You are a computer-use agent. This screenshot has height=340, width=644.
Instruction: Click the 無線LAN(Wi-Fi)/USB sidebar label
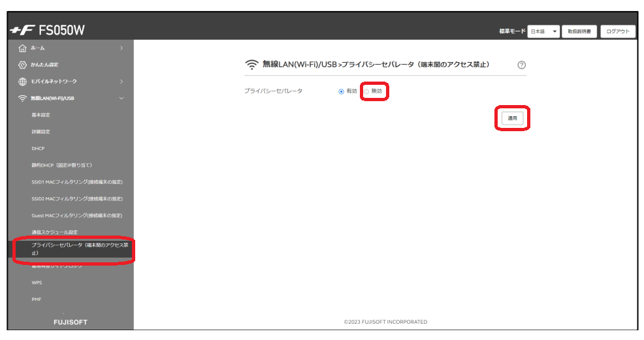pyautogui.click(x=52, y=99)
